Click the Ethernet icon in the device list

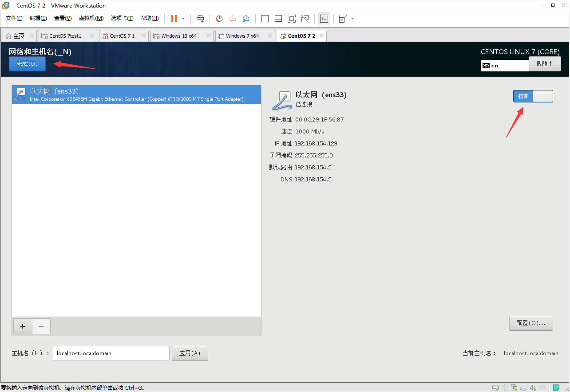(20, 94)
